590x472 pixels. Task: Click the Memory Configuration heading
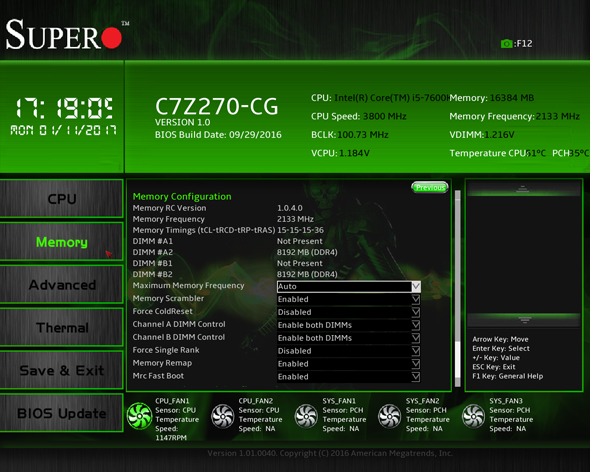[x=182, y=196]
